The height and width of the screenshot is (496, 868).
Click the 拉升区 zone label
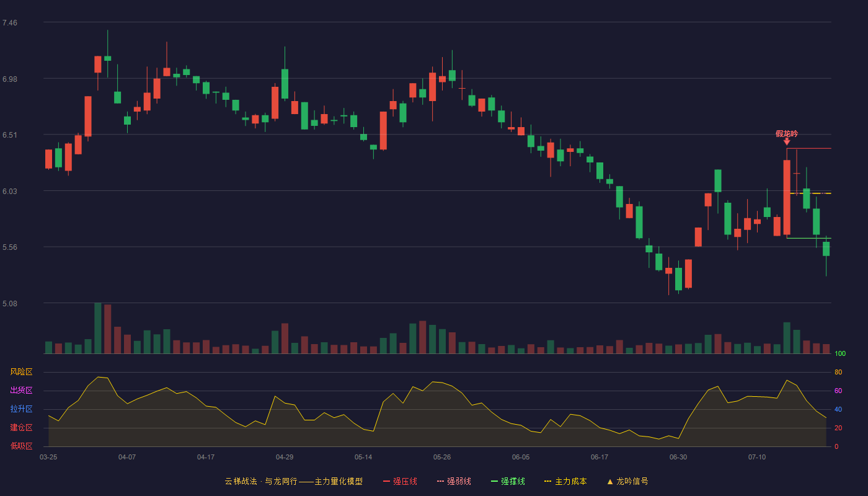(x=21, y=409)
